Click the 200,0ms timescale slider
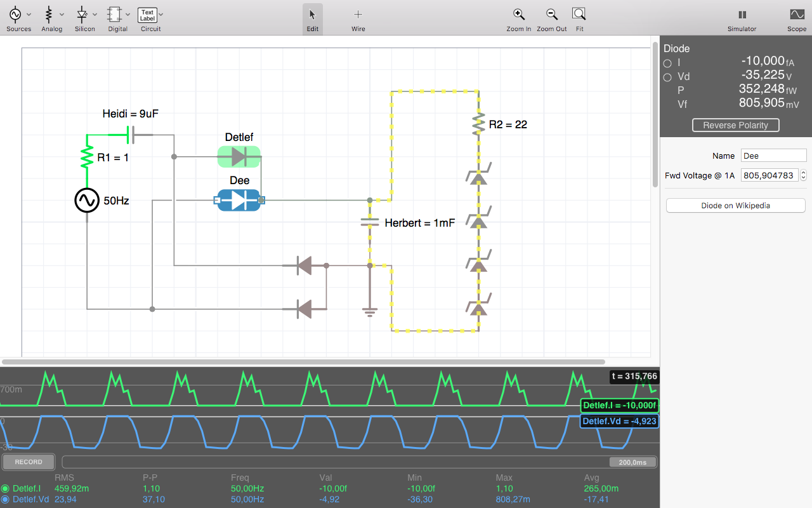Viewport: 812px width, 508px height. click(x=632, y=462)
